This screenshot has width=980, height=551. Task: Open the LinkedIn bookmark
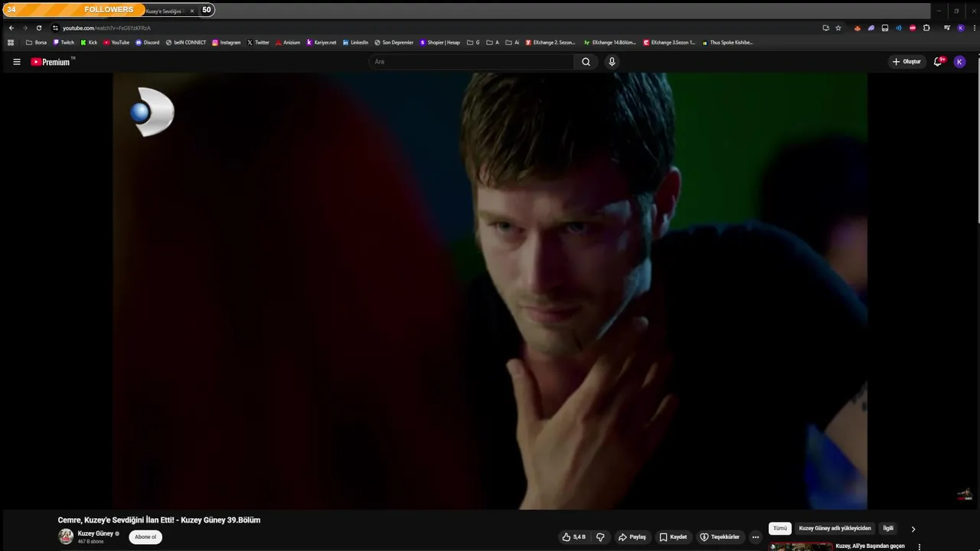point(355,43)
